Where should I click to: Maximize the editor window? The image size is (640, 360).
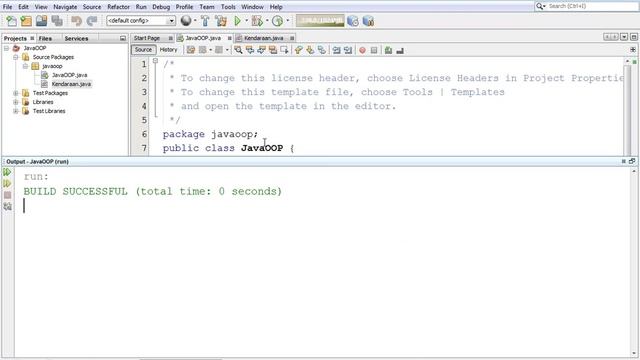(x=633, y=37)
